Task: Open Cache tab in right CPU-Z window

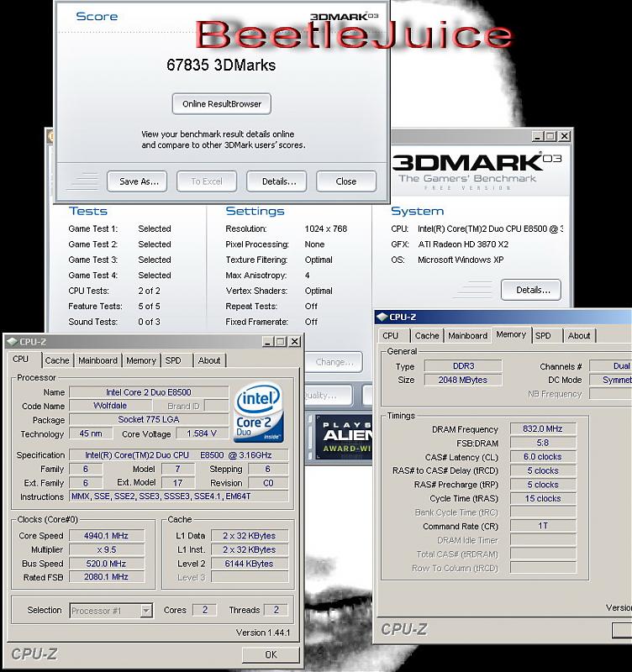Action: point(427,335)
